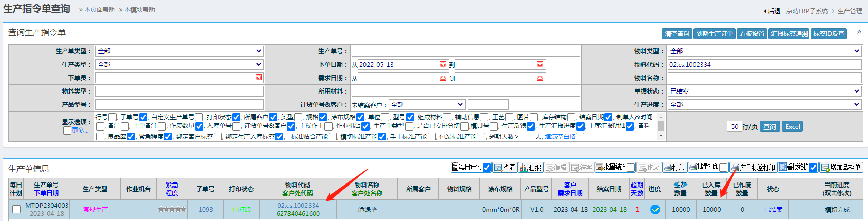Viewport: 868px width, 221px height.
Task: Open 产品标签打印 label printing
Action: point(753,168)
